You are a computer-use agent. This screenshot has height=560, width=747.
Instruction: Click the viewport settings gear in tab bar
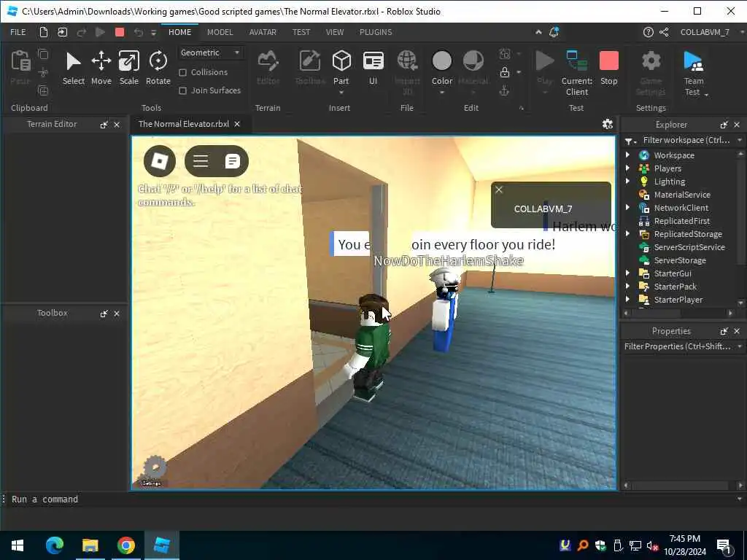click(x=608, y=124)
